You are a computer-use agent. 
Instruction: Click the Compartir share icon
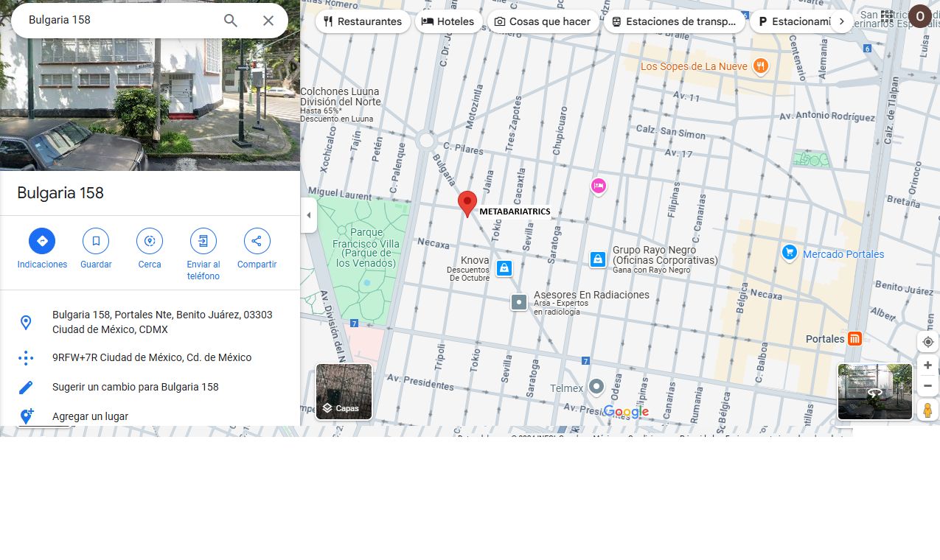click(x=257, y=241)
